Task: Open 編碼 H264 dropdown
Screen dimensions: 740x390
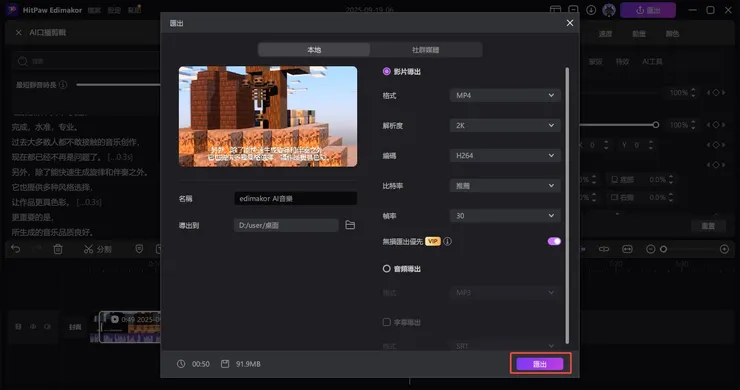Action: [505, 155]
